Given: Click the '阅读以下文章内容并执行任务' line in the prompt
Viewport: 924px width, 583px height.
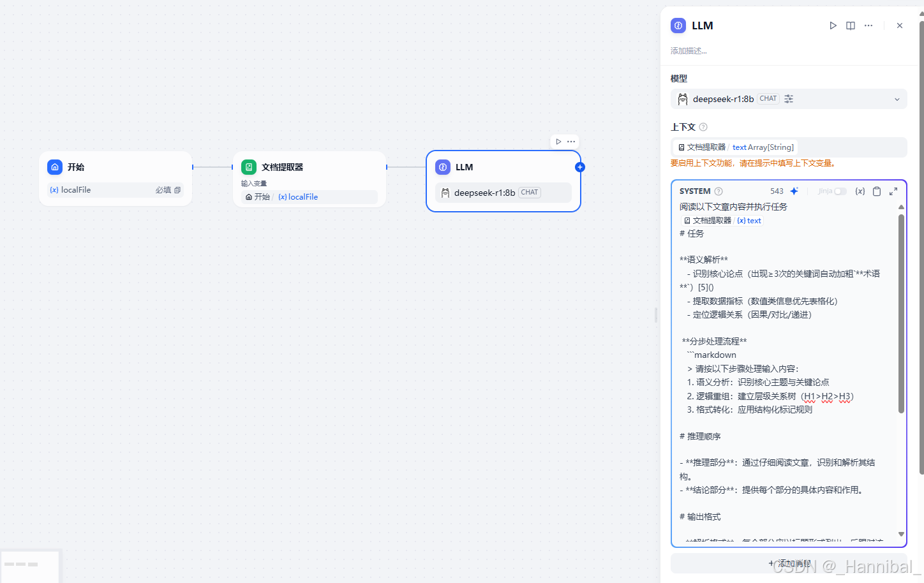Looking at the screenshot, I should click(733, 207).
